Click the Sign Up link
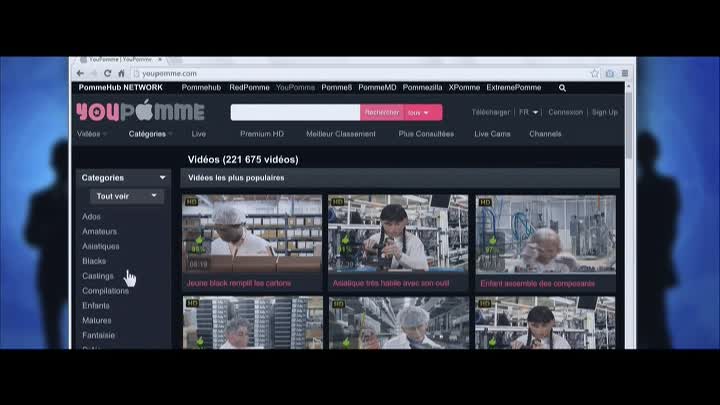 pos(605,112)
